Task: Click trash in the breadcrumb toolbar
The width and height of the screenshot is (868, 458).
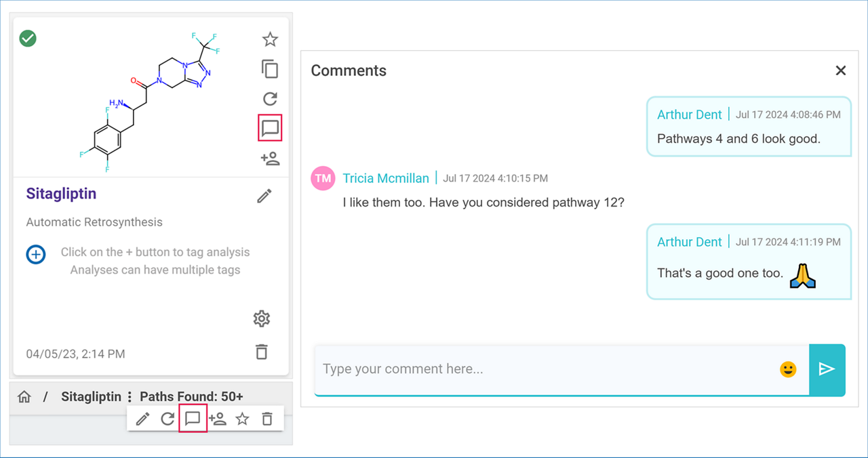Action: point(267,419)
